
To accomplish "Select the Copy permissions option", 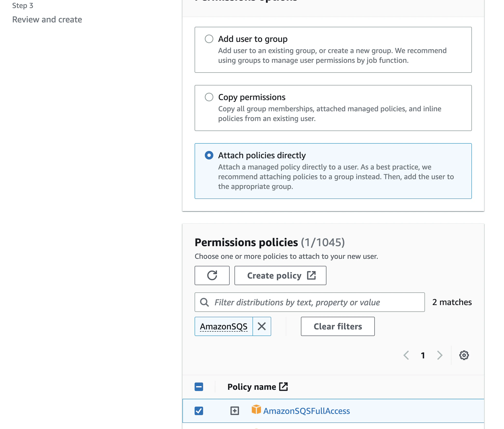I will [209, 97].
